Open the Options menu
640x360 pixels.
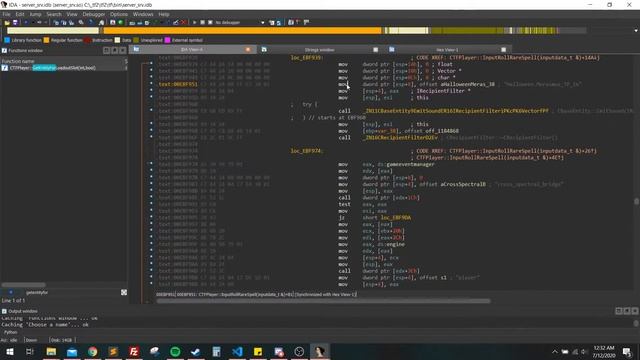point(119,14)
